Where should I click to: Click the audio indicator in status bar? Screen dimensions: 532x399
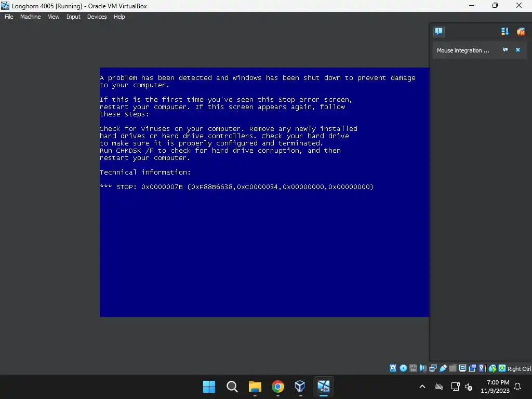pos(423,368)
